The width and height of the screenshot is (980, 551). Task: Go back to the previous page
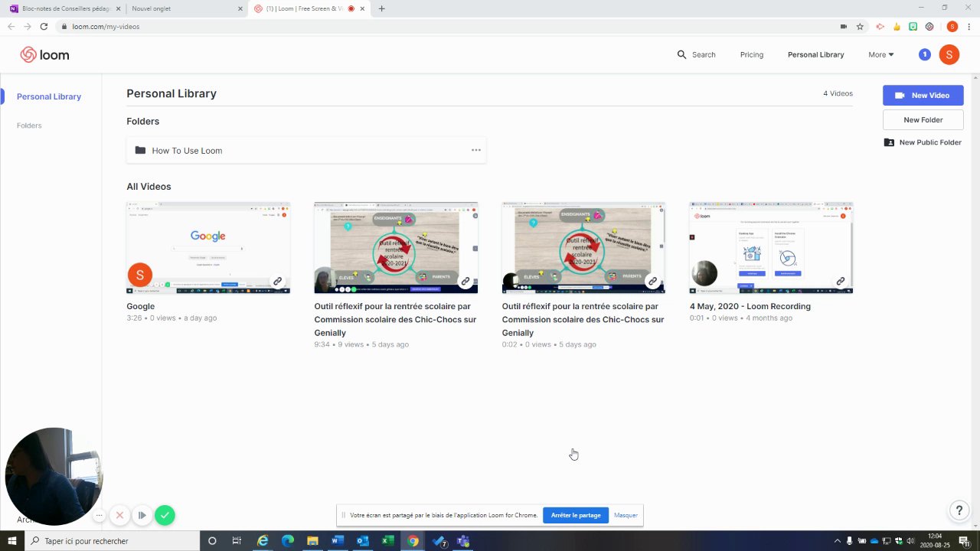coord(11,26)
